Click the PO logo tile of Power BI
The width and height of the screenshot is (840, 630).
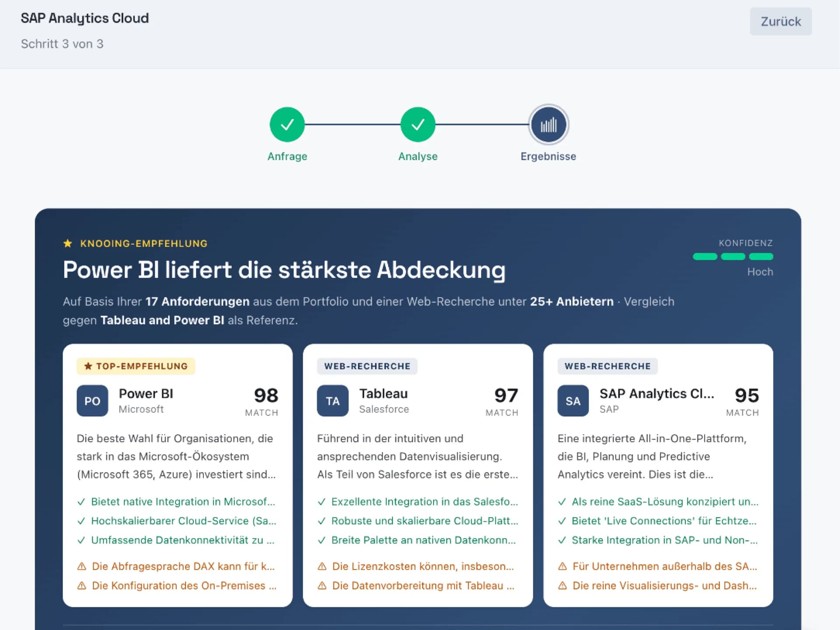92,401
